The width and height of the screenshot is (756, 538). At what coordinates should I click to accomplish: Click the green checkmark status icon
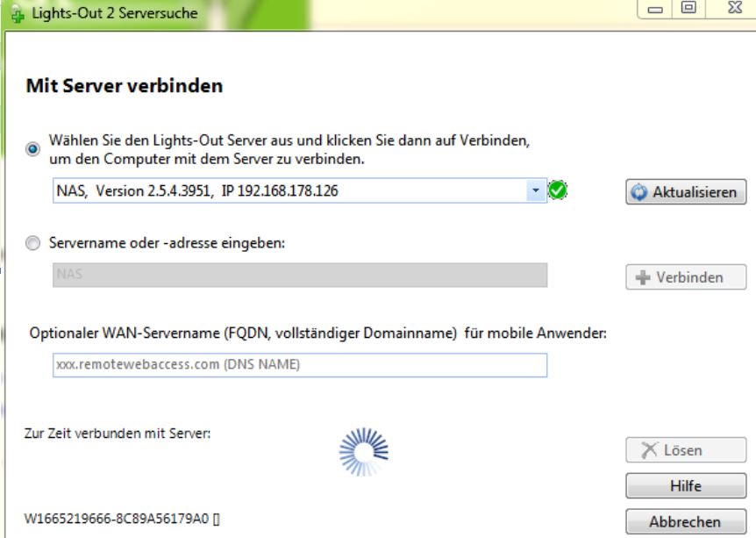[x=557, y=190]
